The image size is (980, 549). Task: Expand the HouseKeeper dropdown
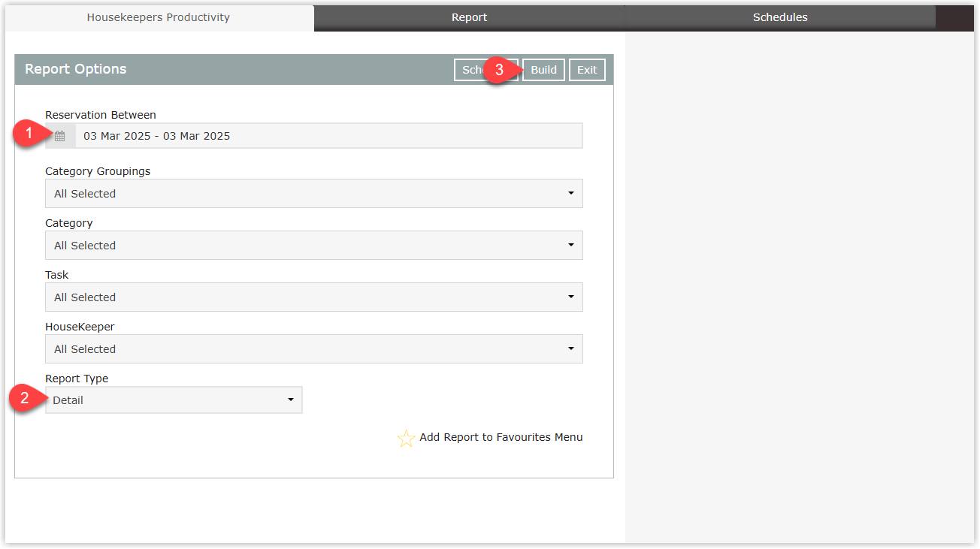click(x=314, y=348)
